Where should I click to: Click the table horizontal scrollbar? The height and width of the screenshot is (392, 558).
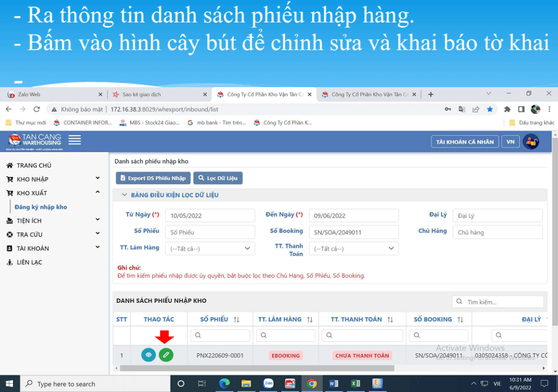(256, 368)
